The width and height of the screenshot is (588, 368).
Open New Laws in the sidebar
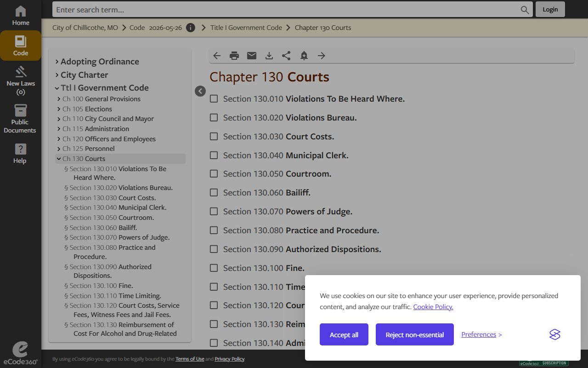tap(21, 81)
